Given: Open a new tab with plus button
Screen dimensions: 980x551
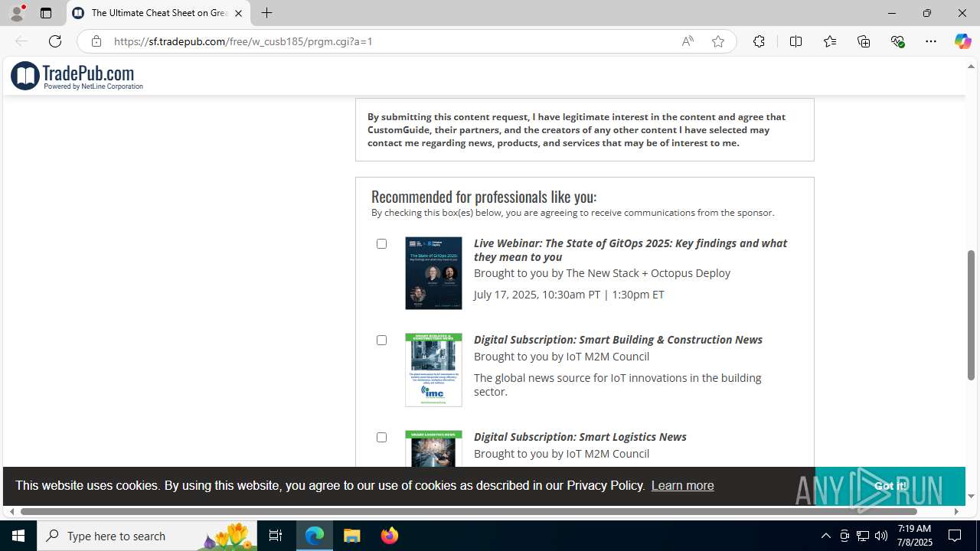Looking at the screenshot, I should click(x=266, y=13).
